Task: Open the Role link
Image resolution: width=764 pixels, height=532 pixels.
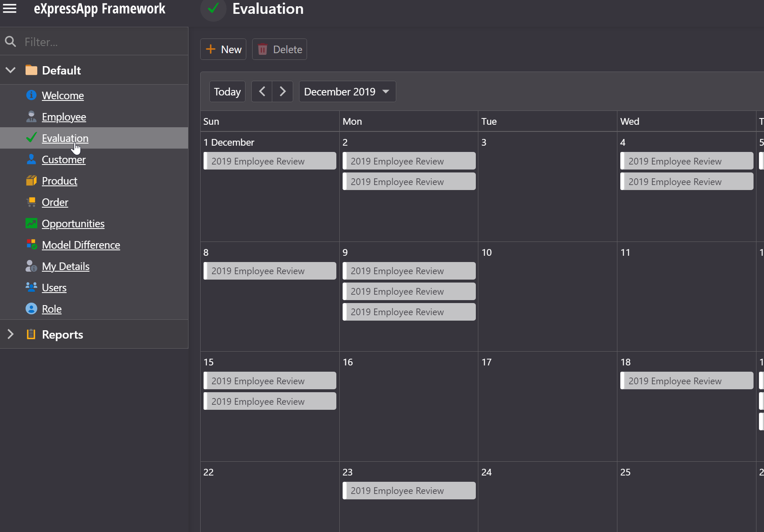Action: (x=52, y=309)
